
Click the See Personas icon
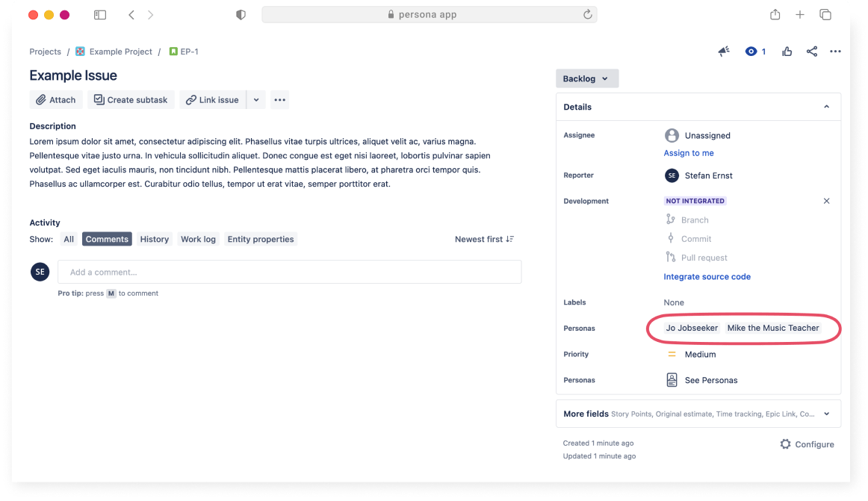coord(672,380)
